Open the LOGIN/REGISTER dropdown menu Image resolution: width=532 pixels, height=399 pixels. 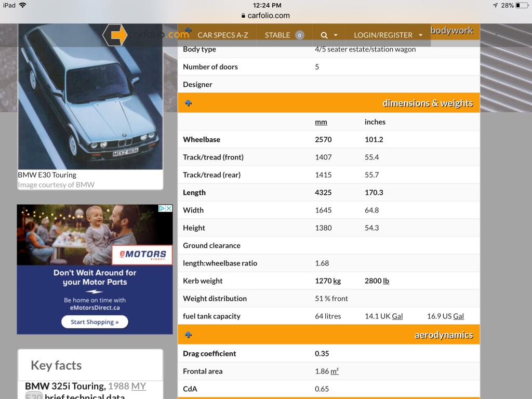(388, 35)
